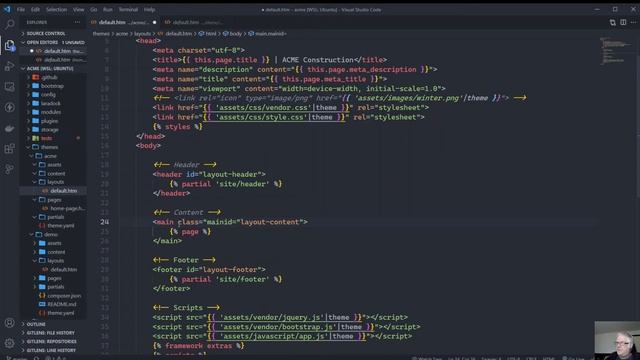The image size is (640, 360).
Task: Click the unsaved dot on default.htm tab
Action: [x=154, y=22]
